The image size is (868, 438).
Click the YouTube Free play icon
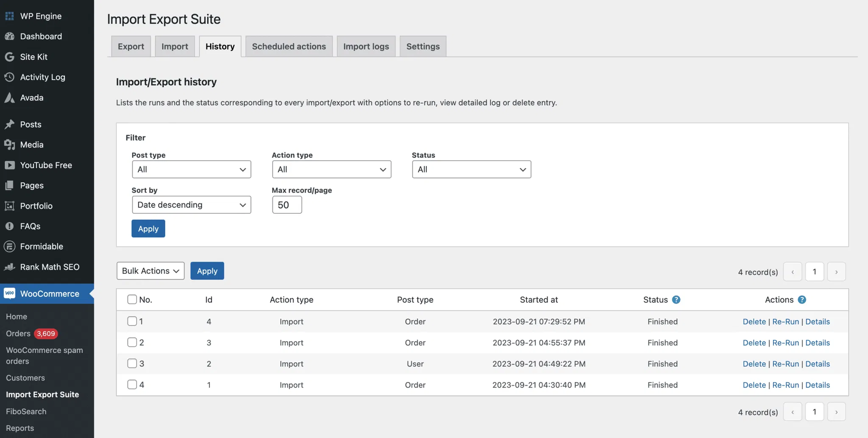9,165
